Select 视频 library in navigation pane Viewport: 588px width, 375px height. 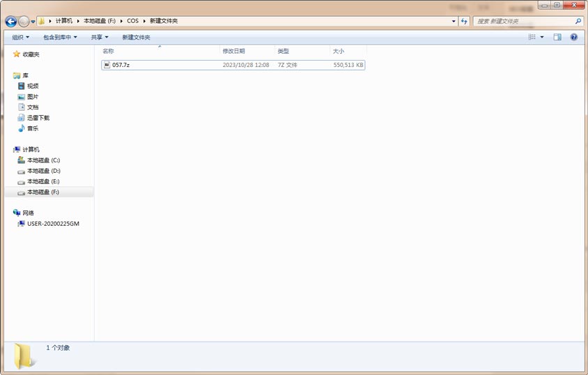[33, 86]
